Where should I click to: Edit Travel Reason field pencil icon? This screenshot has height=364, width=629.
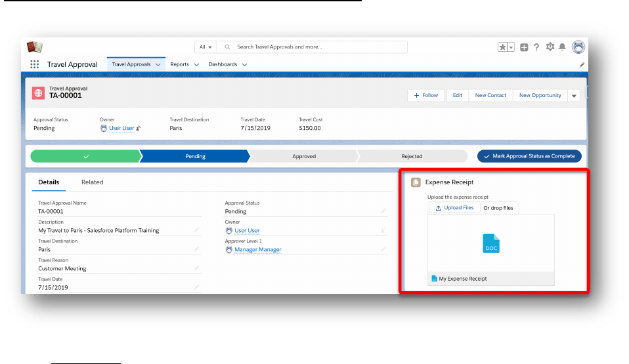[196, 268]
